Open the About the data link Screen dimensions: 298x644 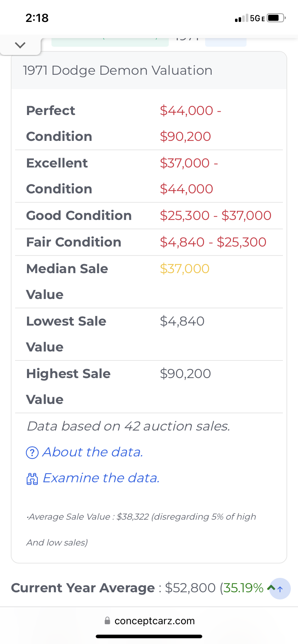pos(92,452)
